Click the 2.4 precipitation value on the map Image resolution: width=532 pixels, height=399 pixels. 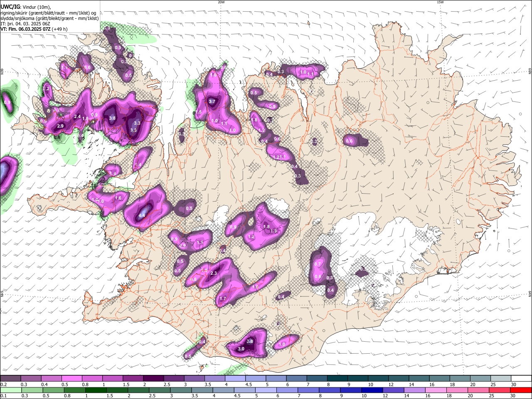coord(77,117)
